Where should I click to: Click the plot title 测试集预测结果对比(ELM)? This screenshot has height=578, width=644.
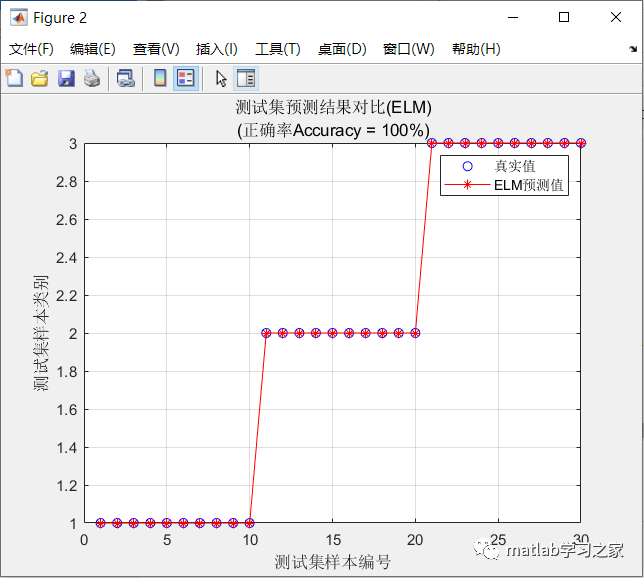[334, 108]
